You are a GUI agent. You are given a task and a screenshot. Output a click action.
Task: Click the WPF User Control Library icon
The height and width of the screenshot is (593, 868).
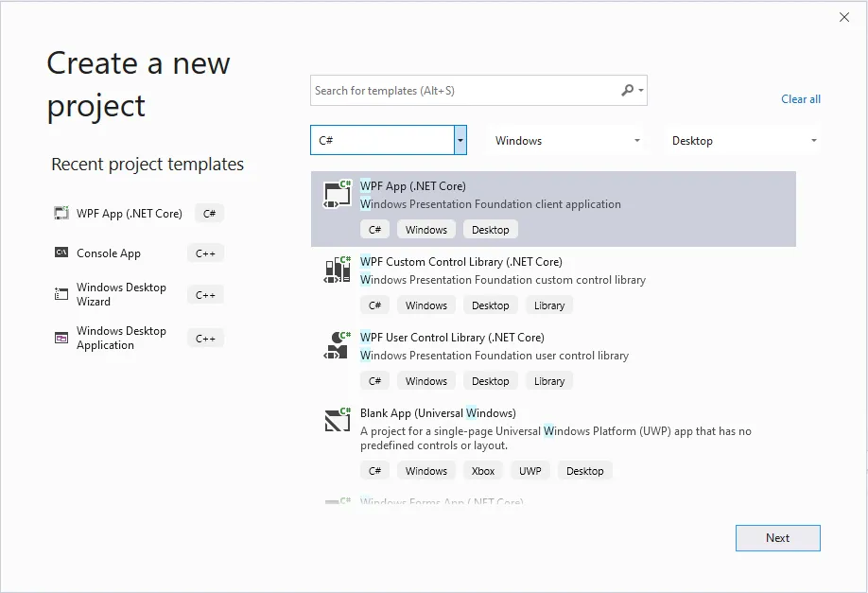coord(338,345)
